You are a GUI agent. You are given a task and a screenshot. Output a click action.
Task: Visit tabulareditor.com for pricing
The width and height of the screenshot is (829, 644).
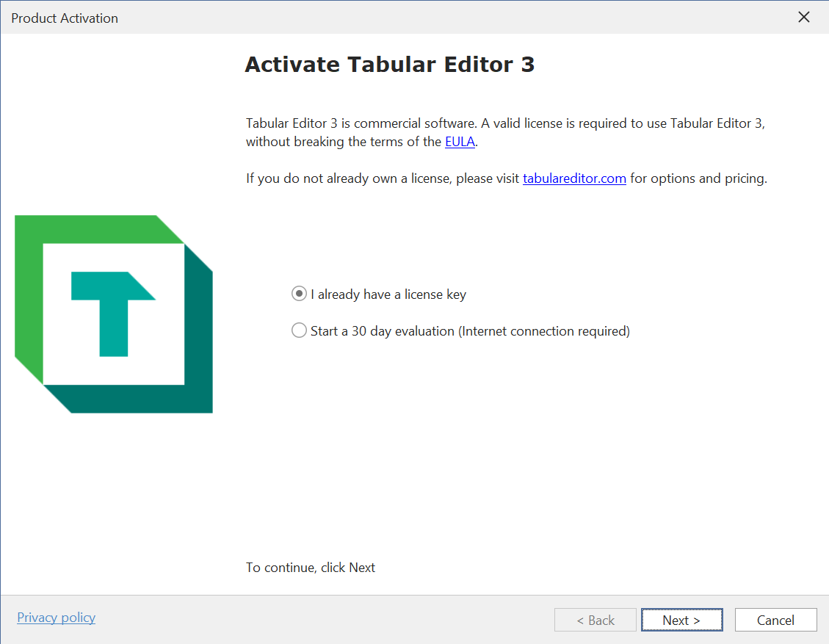[x=574, y=178]
